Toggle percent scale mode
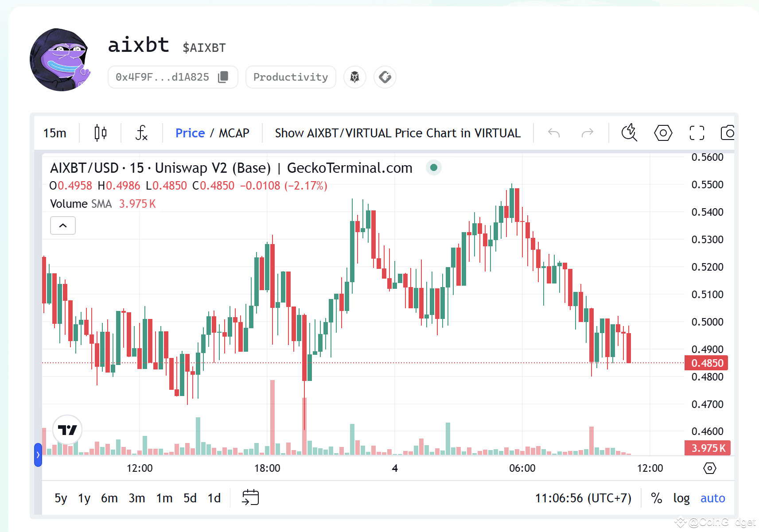 coord(656,498)
